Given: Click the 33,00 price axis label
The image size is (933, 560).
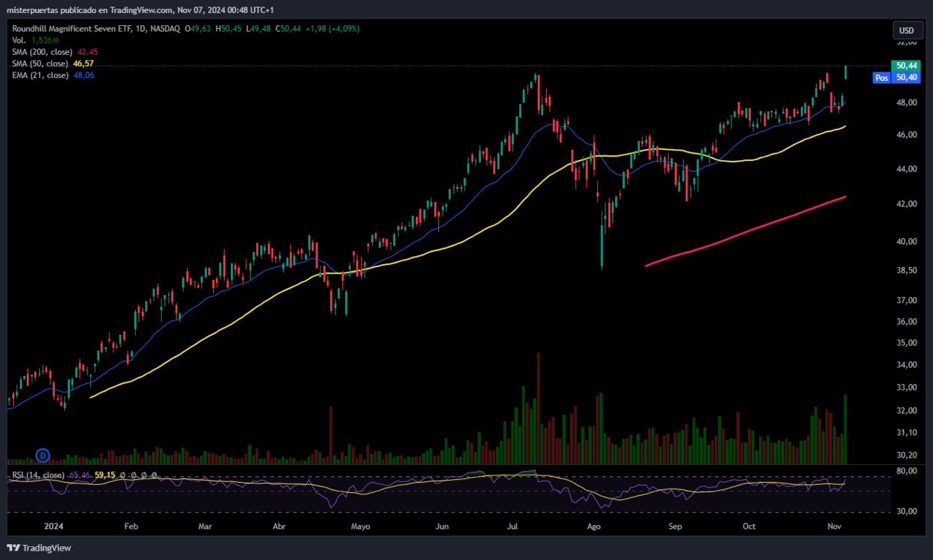Looking at the screenshot, I should [x=906, y=388].
